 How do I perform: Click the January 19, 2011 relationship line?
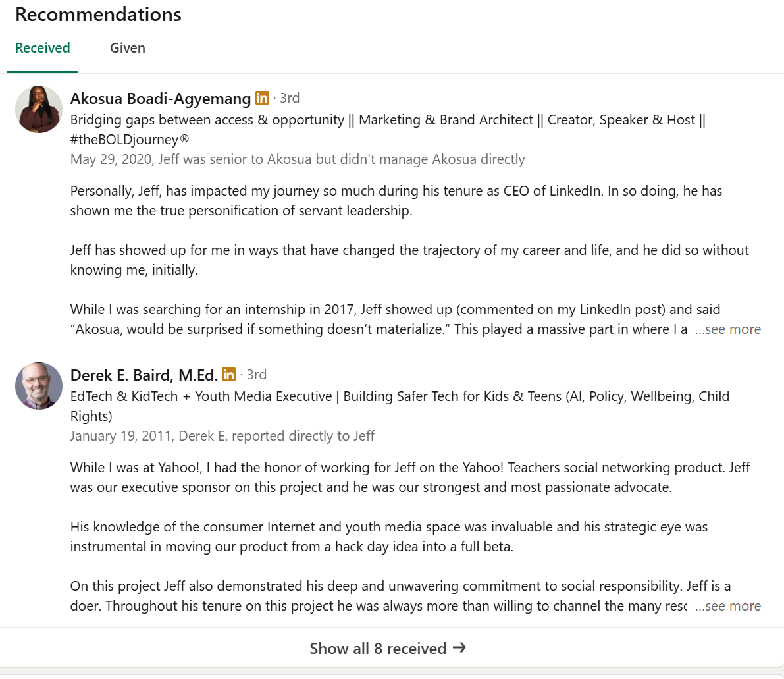[x=222, y=436]
